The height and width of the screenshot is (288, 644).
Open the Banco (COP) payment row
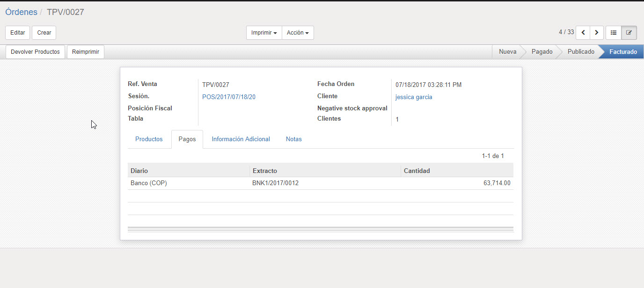[149, 183]
